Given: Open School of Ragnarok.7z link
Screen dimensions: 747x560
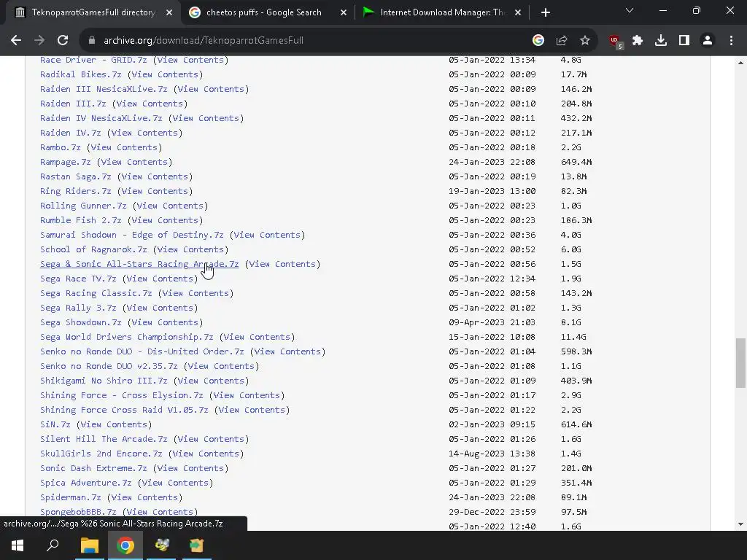Looking at the screenshot, I should tap(93, 249).
